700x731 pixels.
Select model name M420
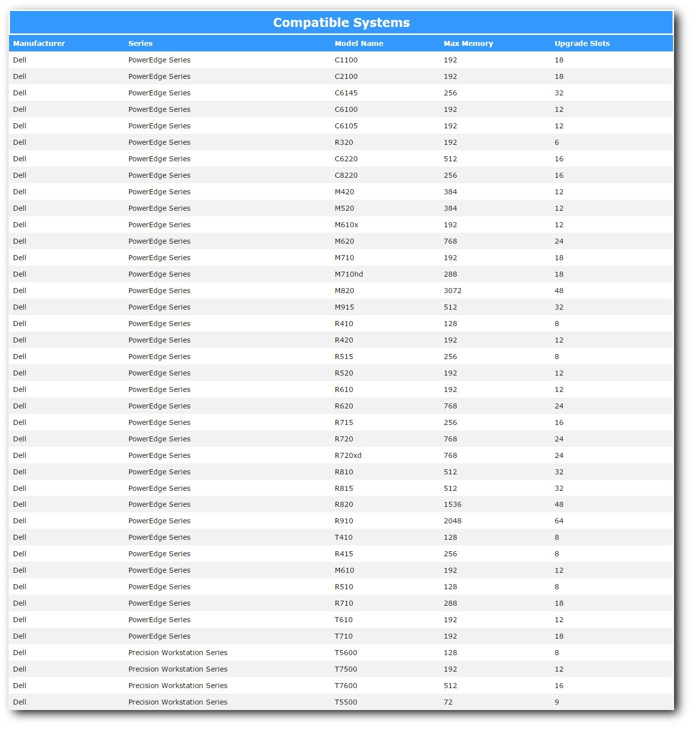coord(344,192)
